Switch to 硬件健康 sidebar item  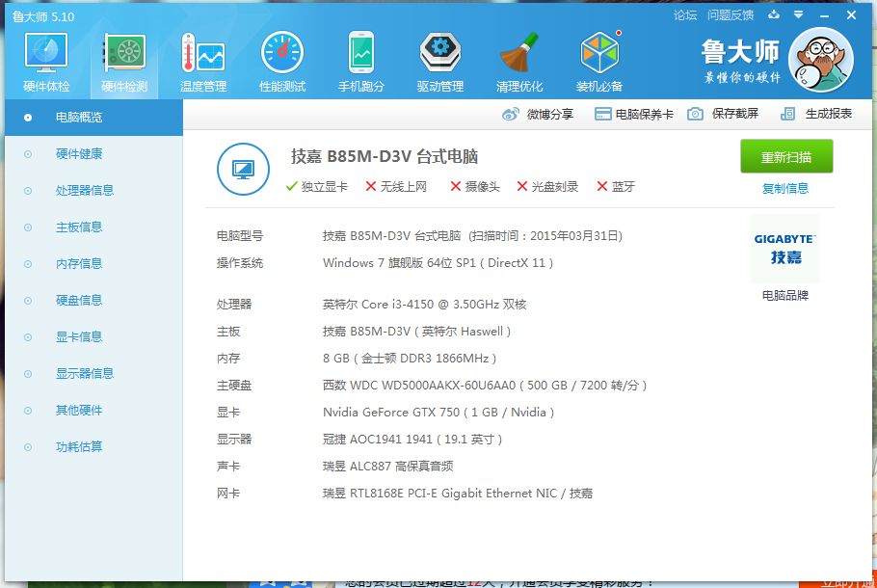point(94,154)
